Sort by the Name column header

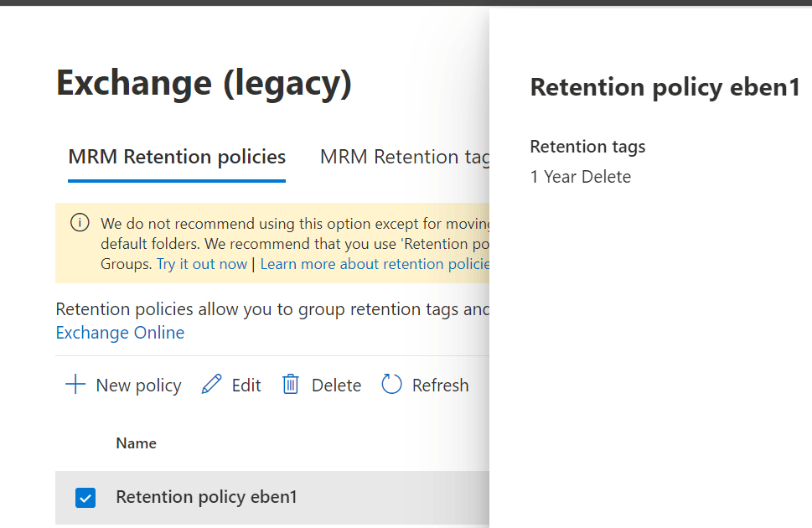(136, 443)
